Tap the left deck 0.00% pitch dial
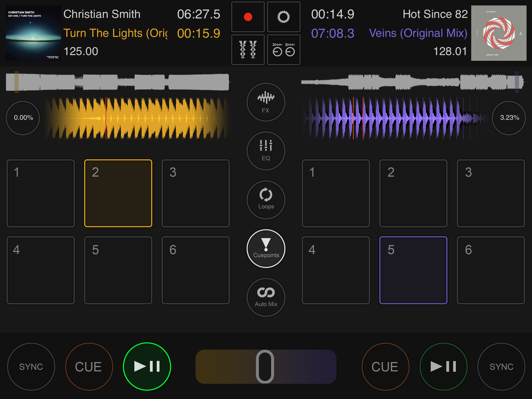 tap(23, 118)
